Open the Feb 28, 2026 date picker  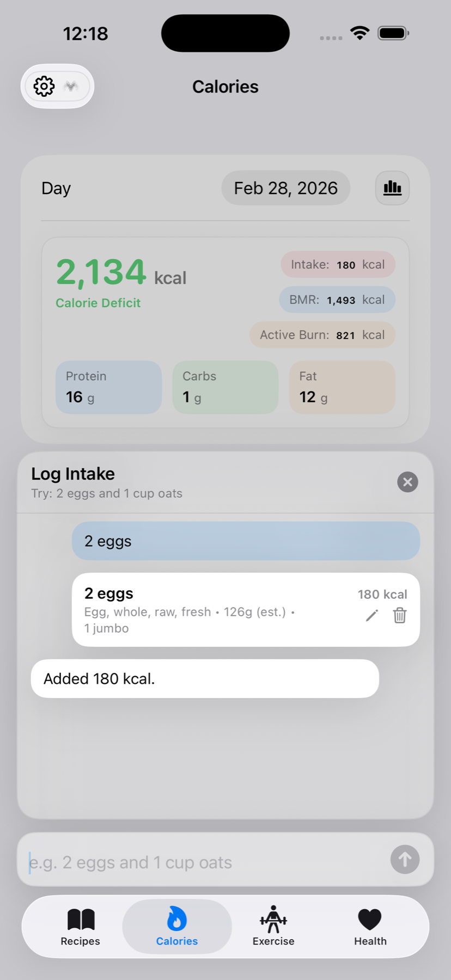coord(285,188)
